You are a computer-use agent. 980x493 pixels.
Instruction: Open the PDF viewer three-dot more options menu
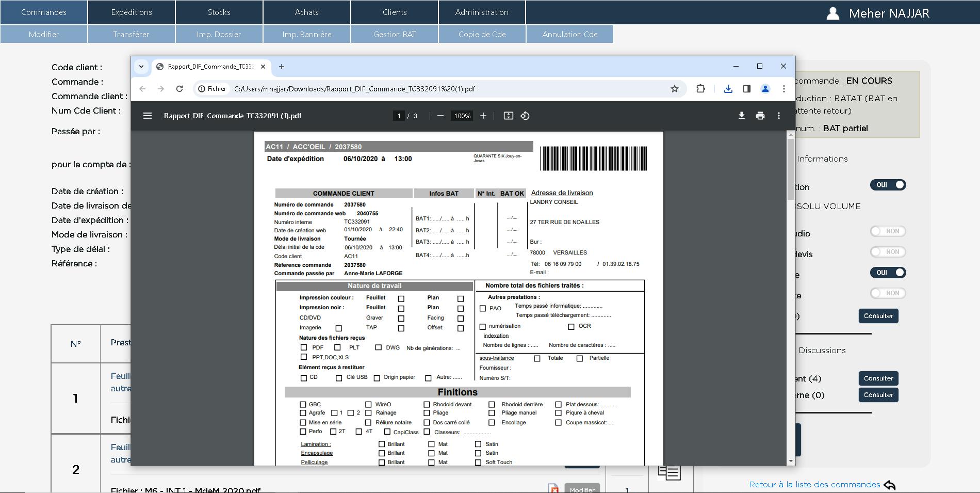pyautogui.click(x=779, y=116)
